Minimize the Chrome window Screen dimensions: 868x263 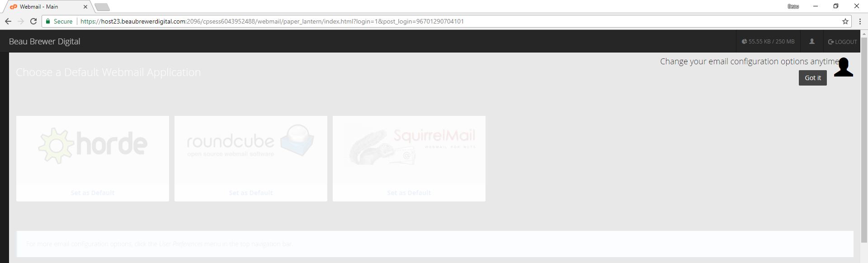point(816,6)
